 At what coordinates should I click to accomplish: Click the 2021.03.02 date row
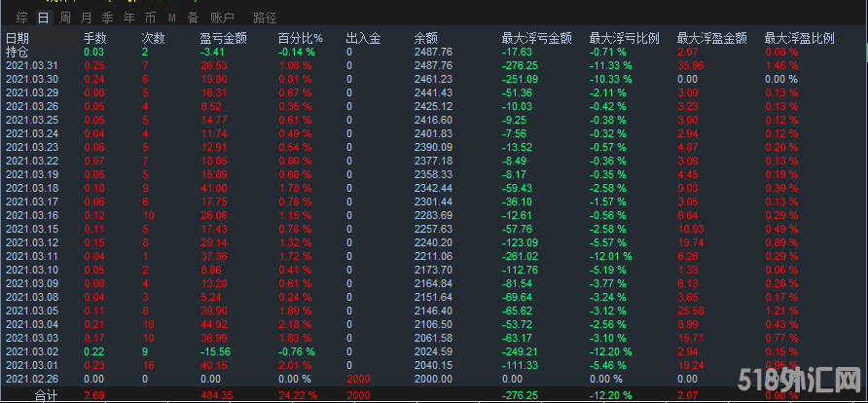[x=30, y=351]
